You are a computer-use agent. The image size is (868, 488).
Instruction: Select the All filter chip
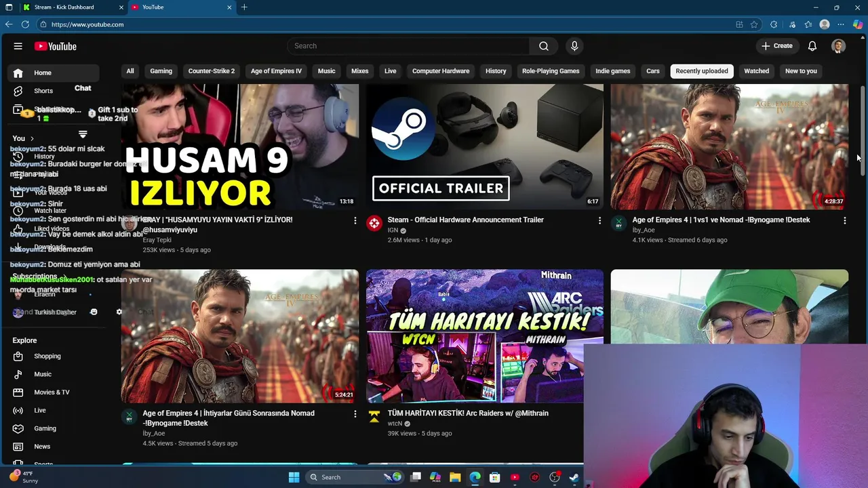tap(130, 71)
